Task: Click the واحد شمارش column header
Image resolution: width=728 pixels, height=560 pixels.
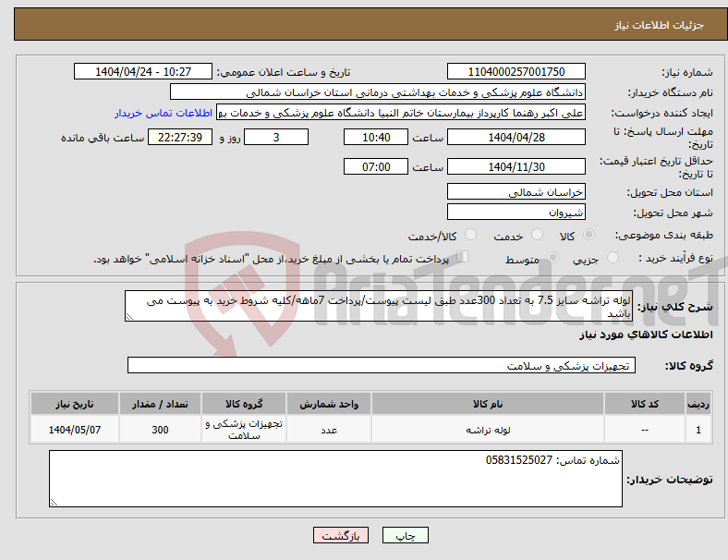Action: coord(329,404)
